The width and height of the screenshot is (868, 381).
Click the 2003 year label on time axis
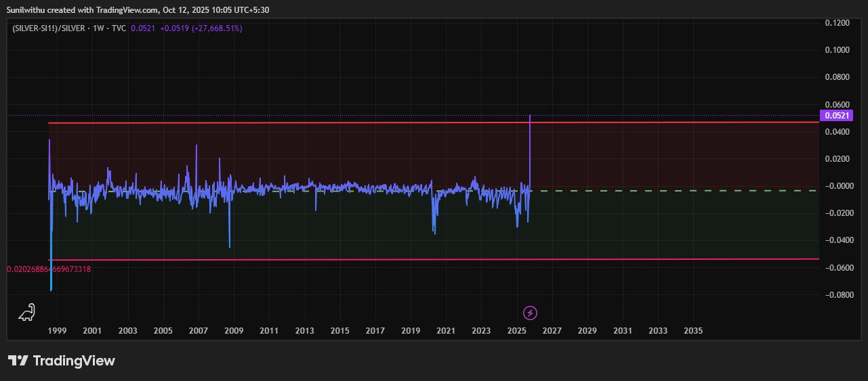(x=127, y=331)
